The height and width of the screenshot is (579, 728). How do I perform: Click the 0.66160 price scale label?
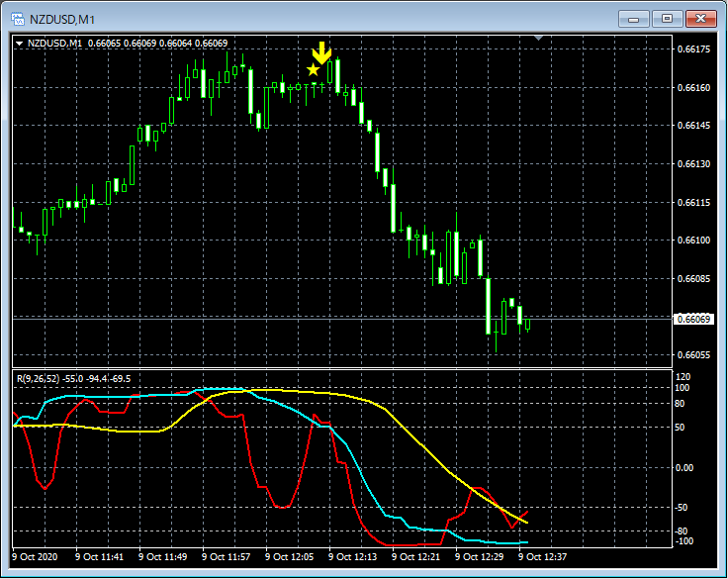click(x=693, y=87)
